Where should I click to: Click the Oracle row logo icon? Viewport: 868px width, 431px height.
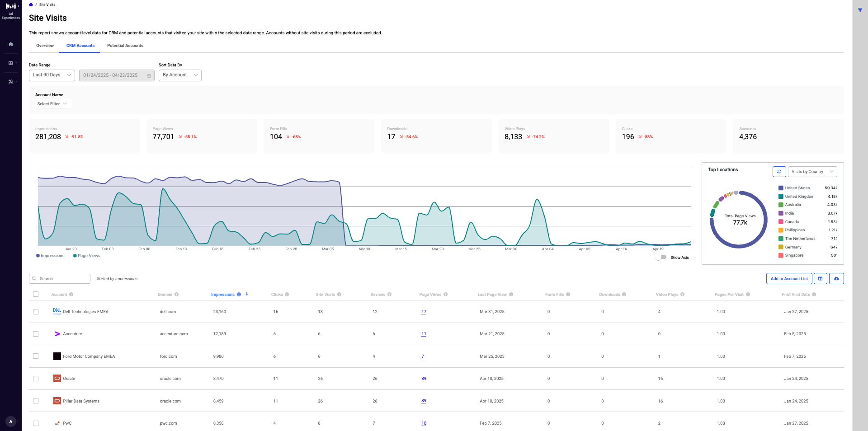pyautogui.click(x=57, y=379)
